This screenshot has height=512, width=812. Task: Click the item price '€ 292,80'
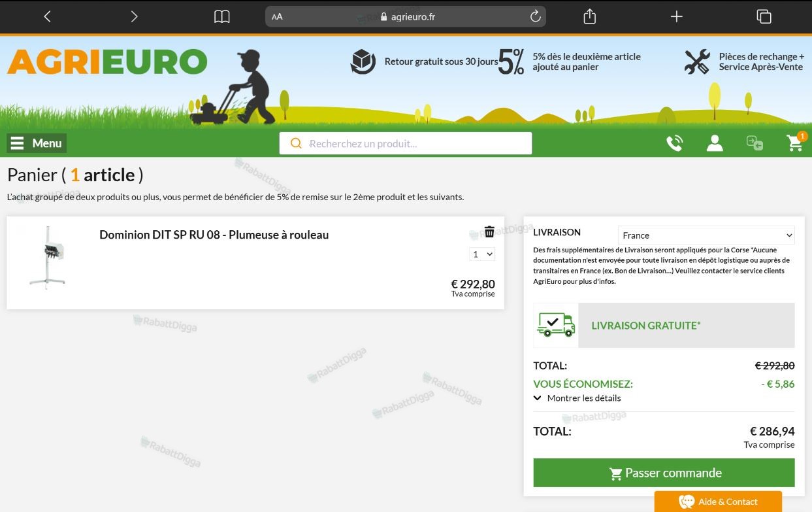click(473, 284)
